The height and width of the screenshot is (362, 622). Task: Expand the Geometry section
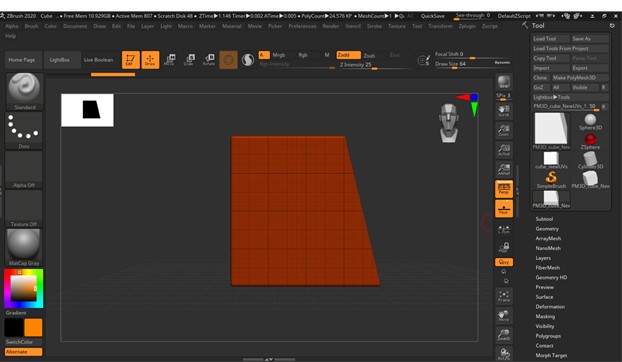tap(547, 229)
